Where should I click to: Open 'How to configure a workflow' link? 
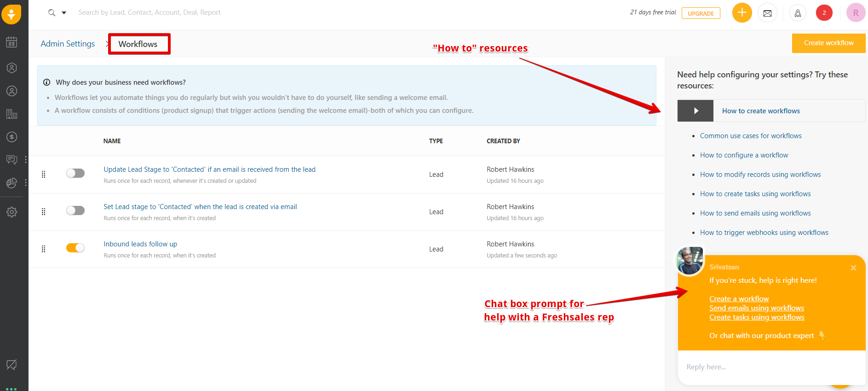point(744,155)
